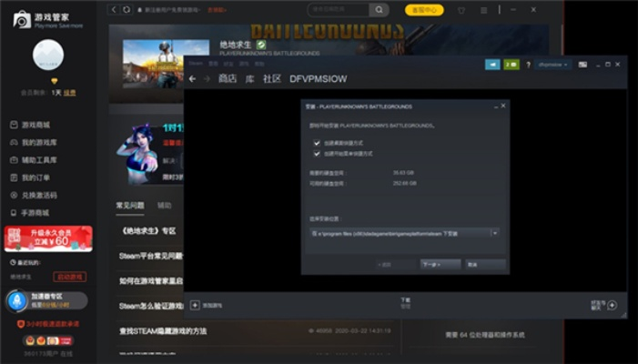Click the cancel button in install dialog
This screenshot has width=638, height=364.
[x=485, y=265]
